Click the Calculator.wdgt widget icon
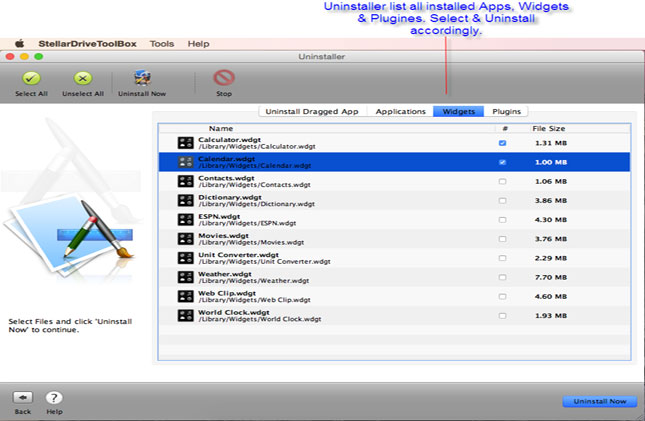Screen dimensions: 645x421 [x=186, y=143]
